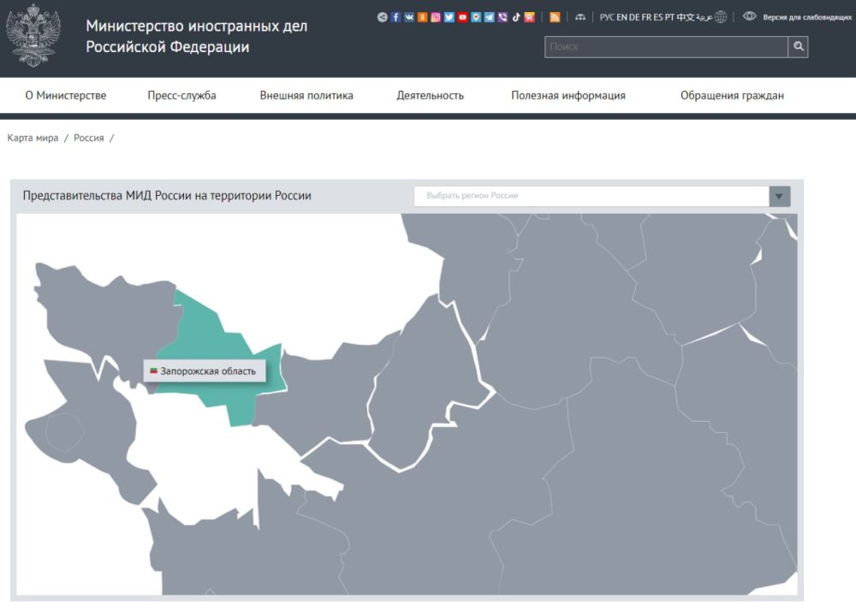
Task: Go to "Карта мира" breadcrumb link
Action: click(x=33, y=138)
